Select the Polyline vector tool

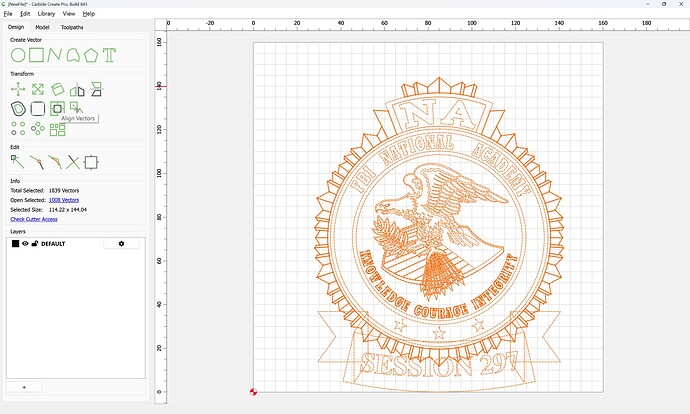tap(55, 55)
